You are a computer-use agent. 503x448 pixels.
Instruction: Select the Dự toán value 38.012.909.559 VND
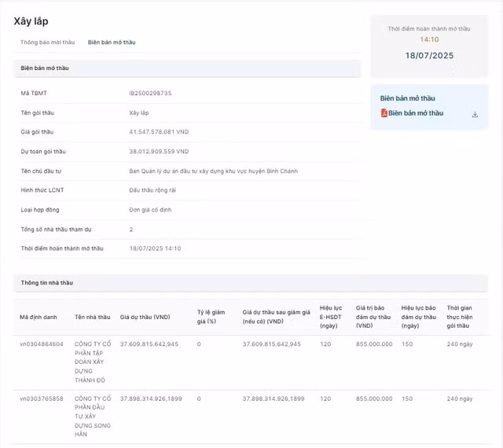pyautogui.click(x=159, y=152)
